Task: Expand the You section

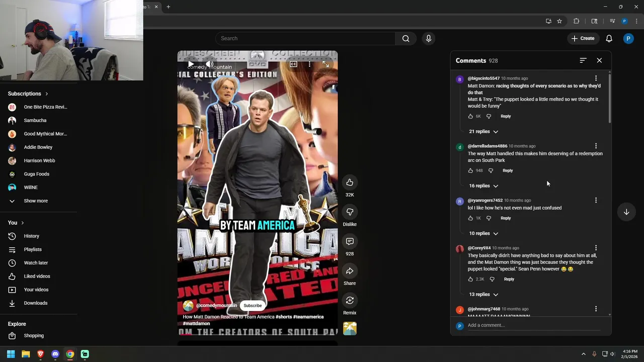Action: coord(16,223)
